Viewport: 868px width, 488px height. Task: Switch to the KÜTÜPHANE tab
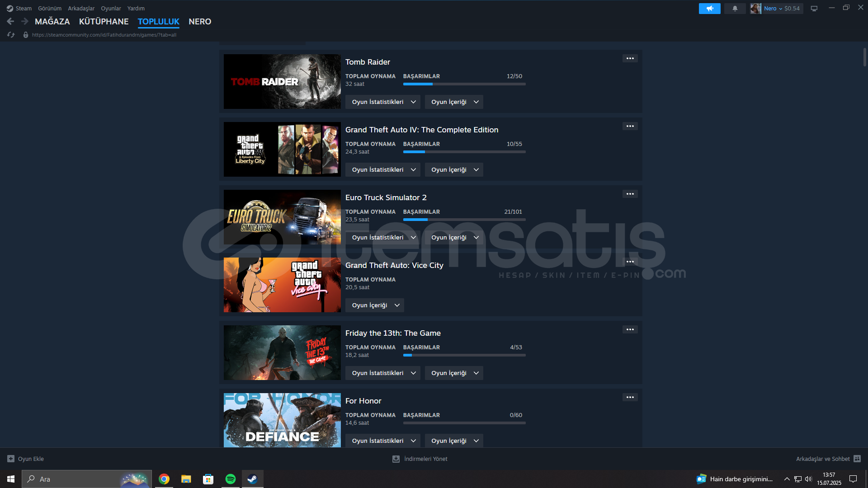click(104, 21)
